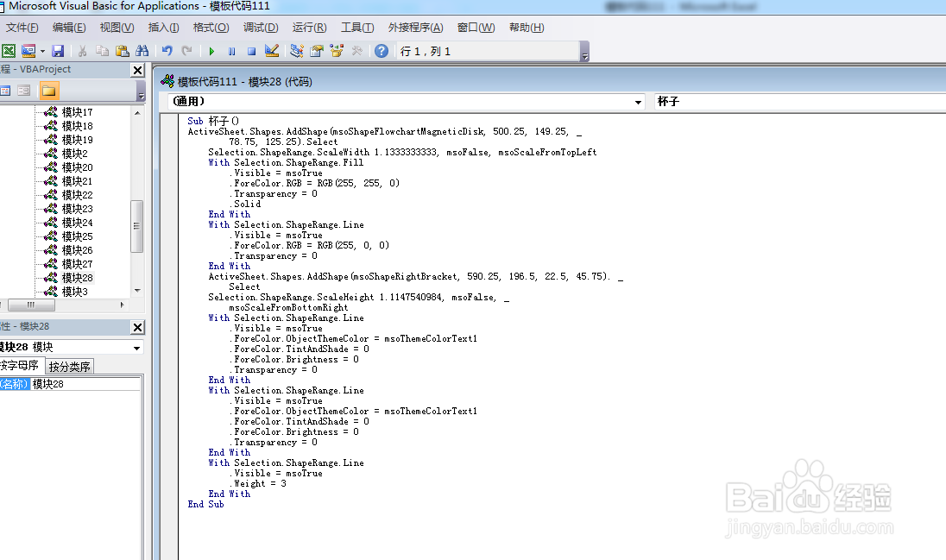Open the Properties Window icon
The width and height of the screenshot is (946, 560).
[x=316, y=51]
